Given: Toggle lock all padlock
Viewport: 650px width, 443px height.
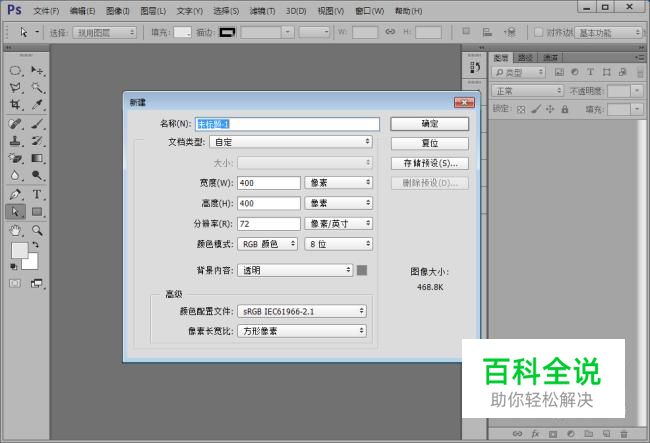Looking at the screenshot, I should [564, 109].
